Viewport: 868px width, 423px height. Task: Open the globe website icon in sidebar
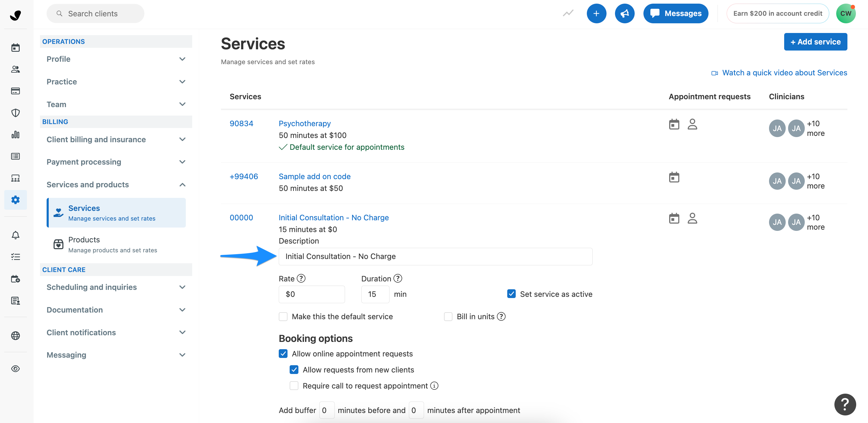click(15, 336)
